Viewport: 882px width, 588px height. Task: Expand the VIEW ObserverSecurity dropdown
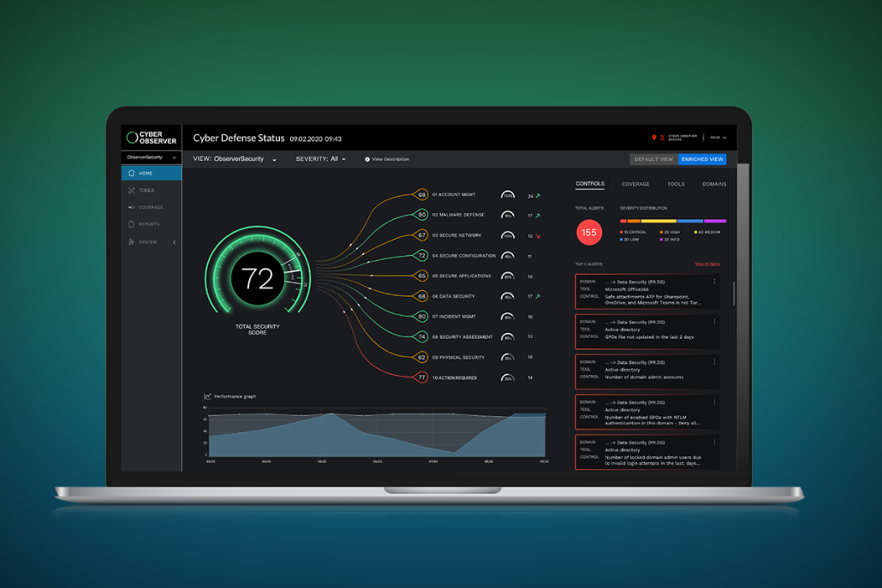coord(274,160)
